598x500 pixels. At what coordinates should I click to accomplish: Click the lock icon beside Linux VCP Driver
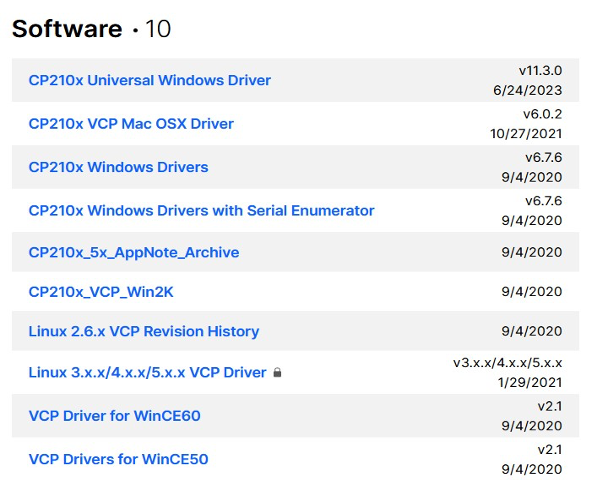coord(277,372)
